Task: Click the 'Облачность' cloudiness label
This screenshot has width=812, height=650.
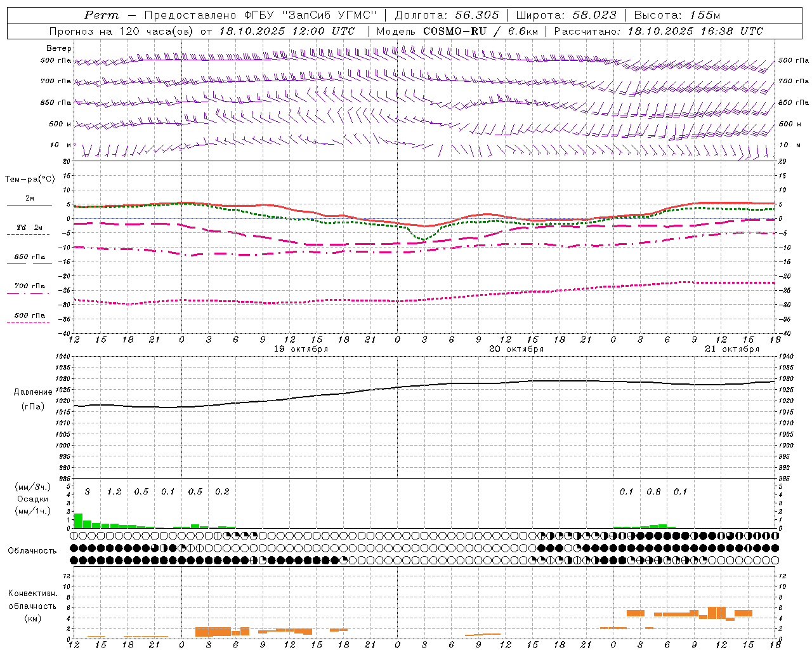Action: tap(32, 551)
